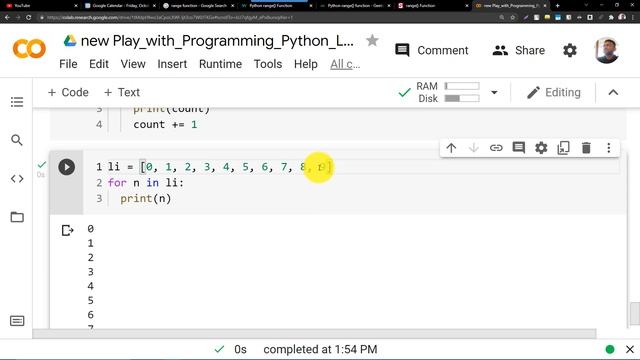Click the vertical scrollbar thumb
This screenshot has height=360, width=640.
coord(634,313)
